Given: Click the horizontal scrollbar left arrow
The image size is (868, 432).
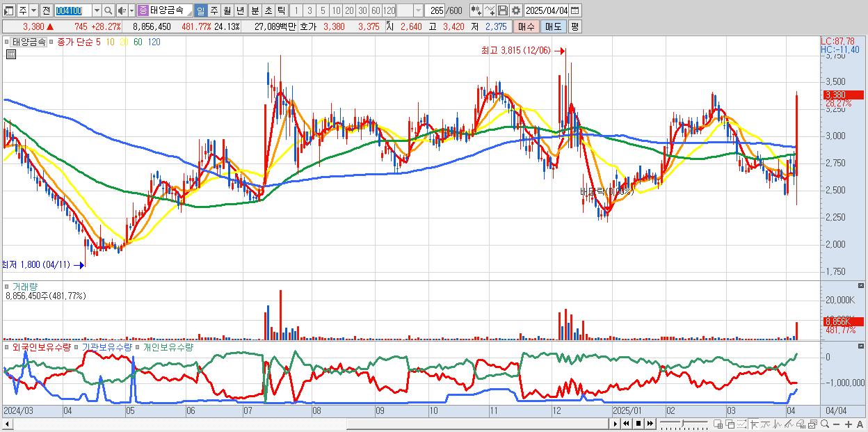Looking at the screenshot, I should pyautogui.click(x=7, y=424).
